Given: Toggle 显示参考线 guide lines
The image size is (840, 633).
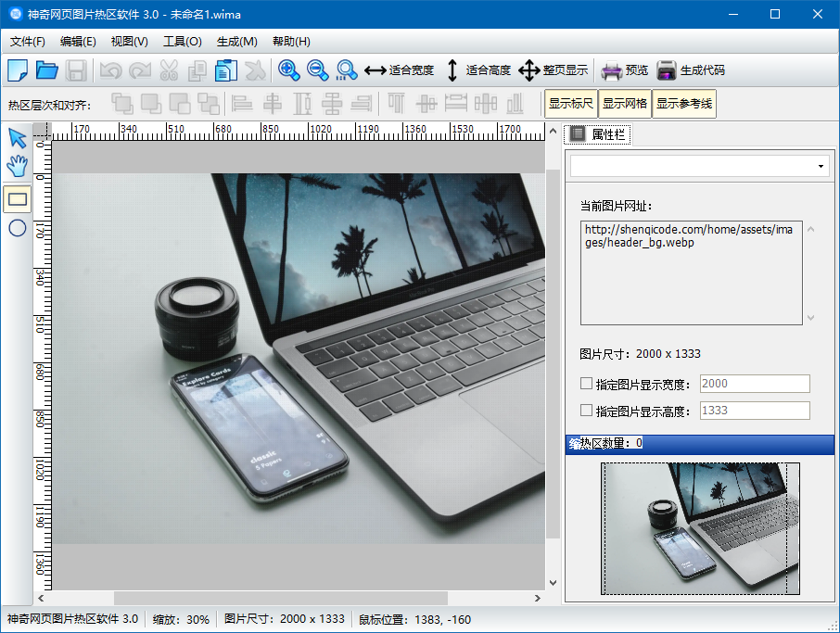Looking at the screenshot, I should click(x=684, y=104).
